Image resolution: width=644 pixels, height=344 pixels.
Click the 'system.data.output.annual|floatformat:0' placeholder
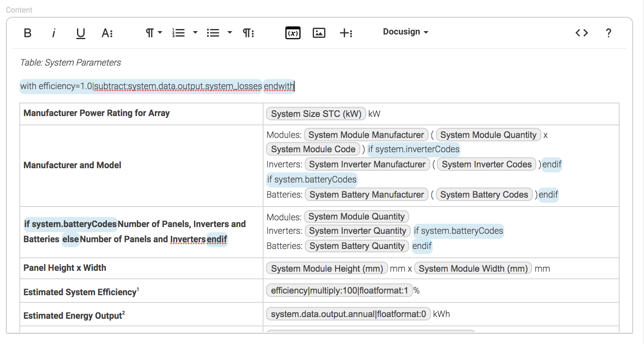[x=349, y=314]
